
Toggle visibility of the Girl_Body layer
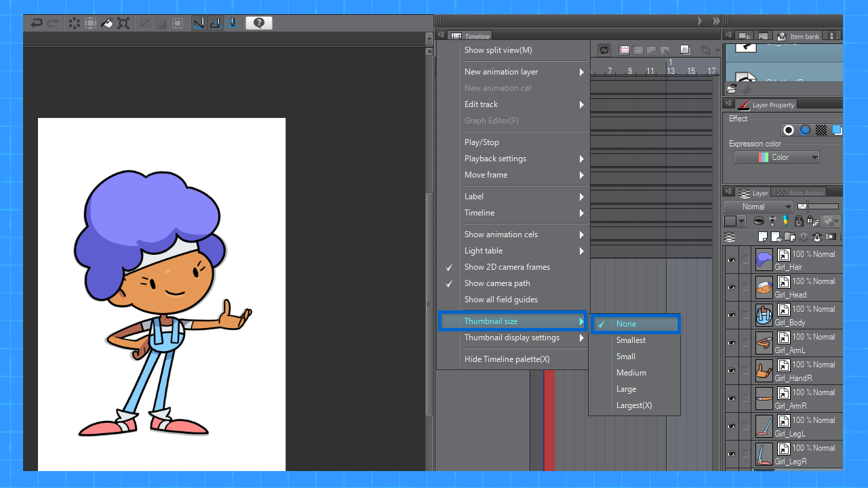pos(731,315)
